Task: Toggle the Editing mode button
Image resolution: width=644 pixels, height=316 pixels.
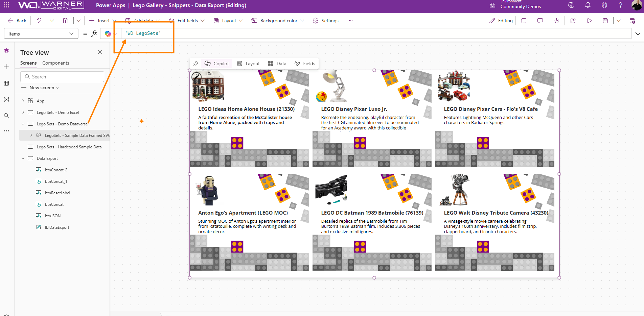Action: [x=501, y=21]
